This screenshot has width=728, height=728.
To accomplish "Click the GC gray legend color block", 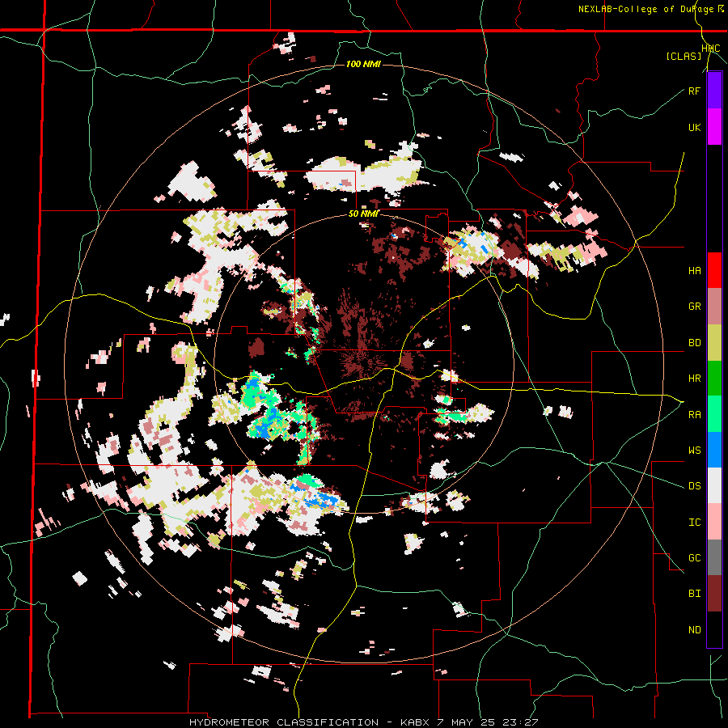I will click(x=714, y=557).
